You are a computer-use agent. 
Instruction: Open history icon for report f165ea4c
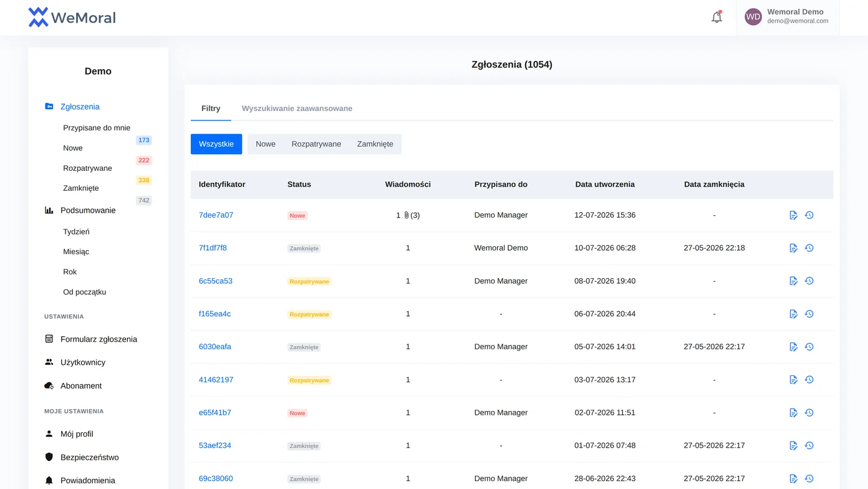pyautogui.click(x=809, y=314)
